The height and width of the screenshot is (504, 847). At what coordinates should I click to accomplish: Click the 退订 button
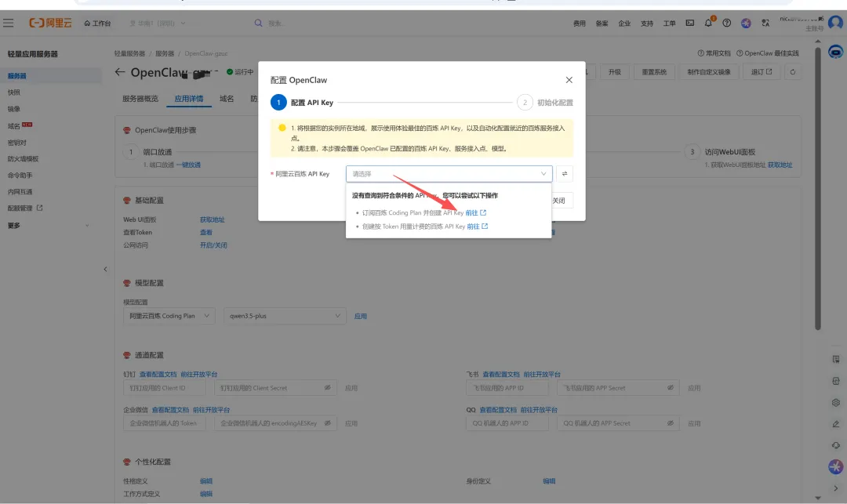[762, 72]
